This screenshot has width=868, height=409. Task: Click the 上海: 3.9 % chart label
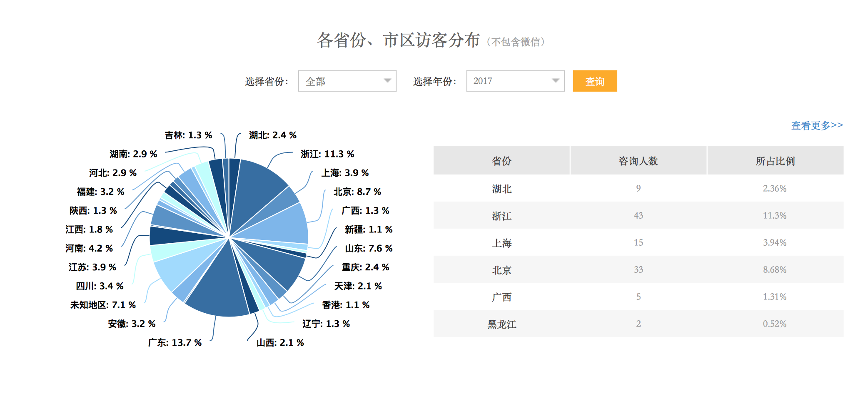[x=345, y=173]
